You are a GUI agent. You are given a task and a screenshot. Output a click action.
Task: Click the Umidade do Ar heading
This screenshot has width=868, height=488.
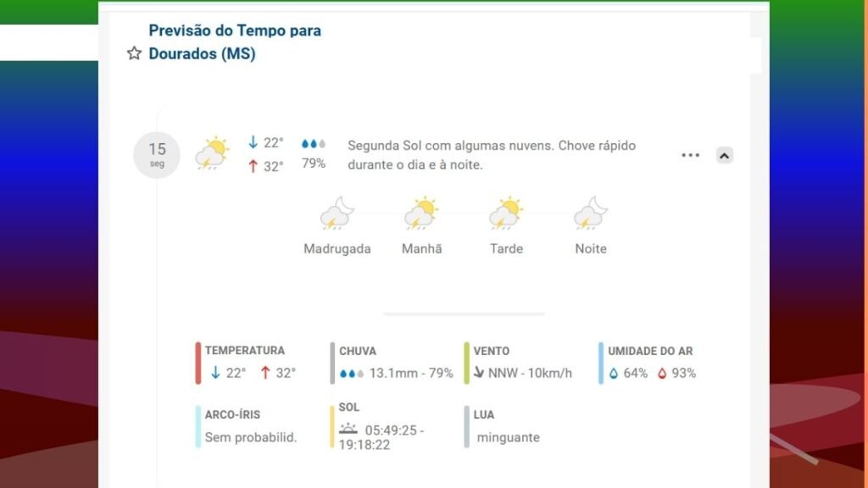(650, 351)
